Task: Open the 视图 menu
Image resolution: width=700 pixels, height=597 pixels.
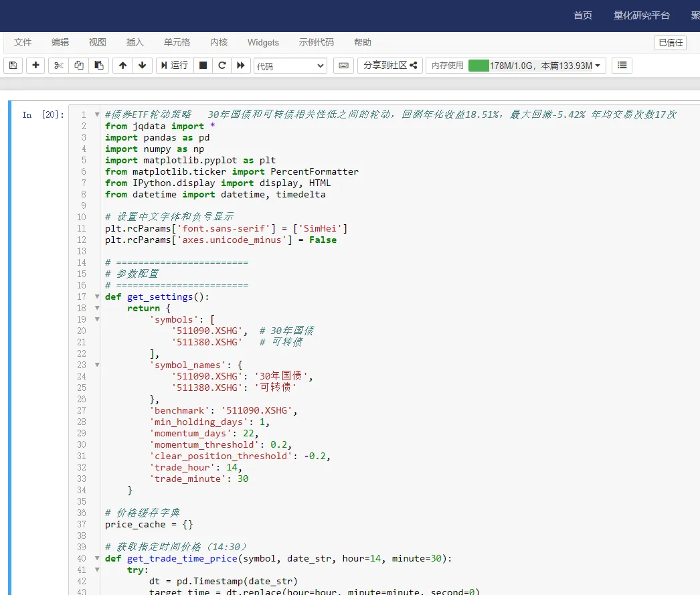Action: point(98,42)
